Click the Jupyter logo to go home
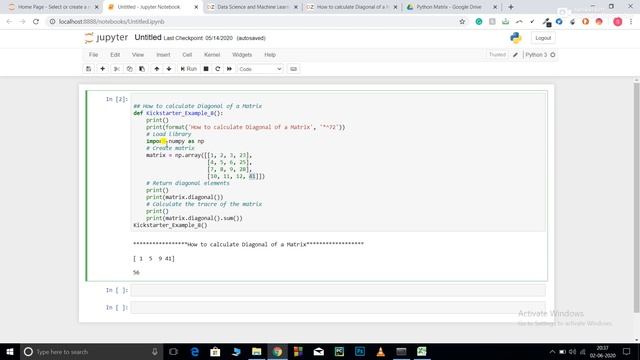The height and width of the screenshot is (360, 640). pos(107,38)
